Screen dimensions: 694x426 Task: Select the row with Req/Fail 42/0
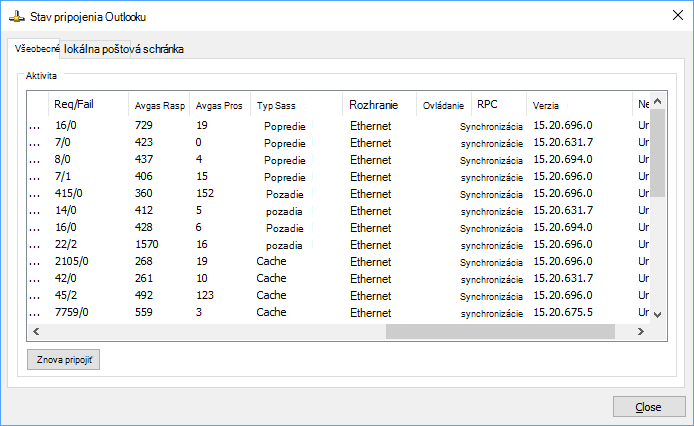tap(339, 279)
